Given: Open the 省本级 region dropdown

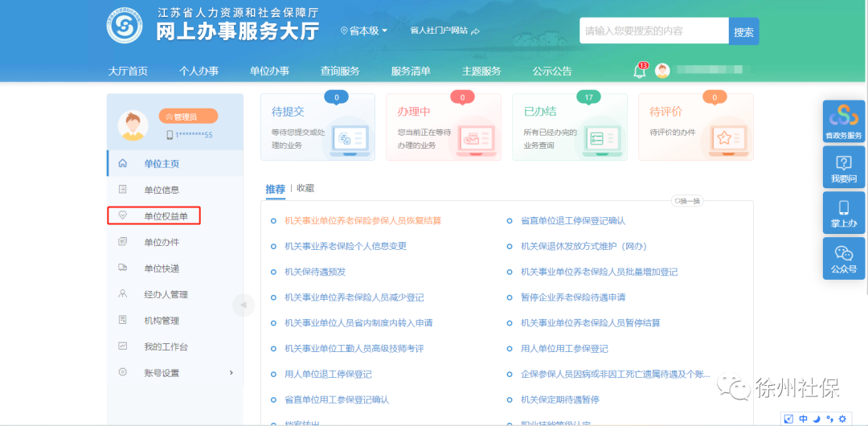Looking at the screenshot, I should 364,31.
